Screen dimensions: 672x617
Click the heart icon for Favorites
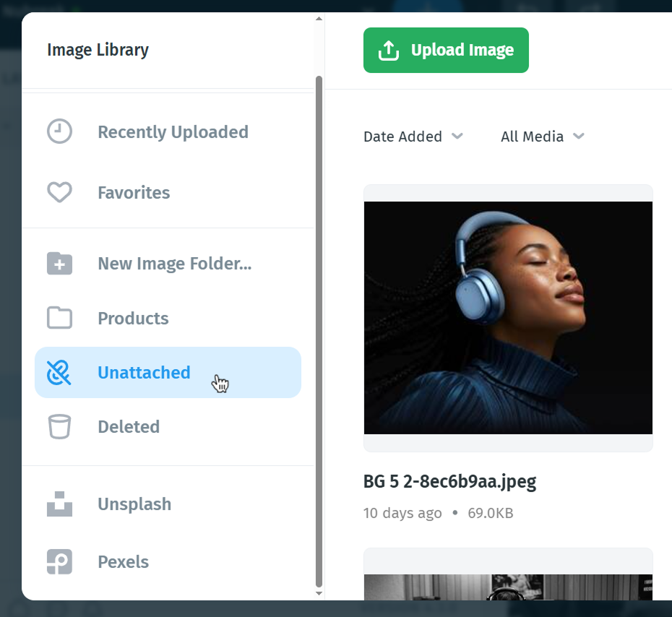(x=59, y=192)
